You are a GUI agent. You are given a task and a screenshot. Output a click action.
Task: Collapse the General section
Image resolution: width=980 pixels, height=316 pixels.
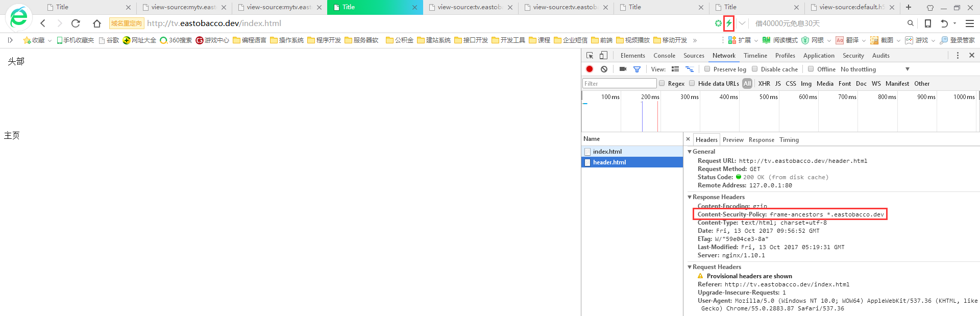click(690, 152)
